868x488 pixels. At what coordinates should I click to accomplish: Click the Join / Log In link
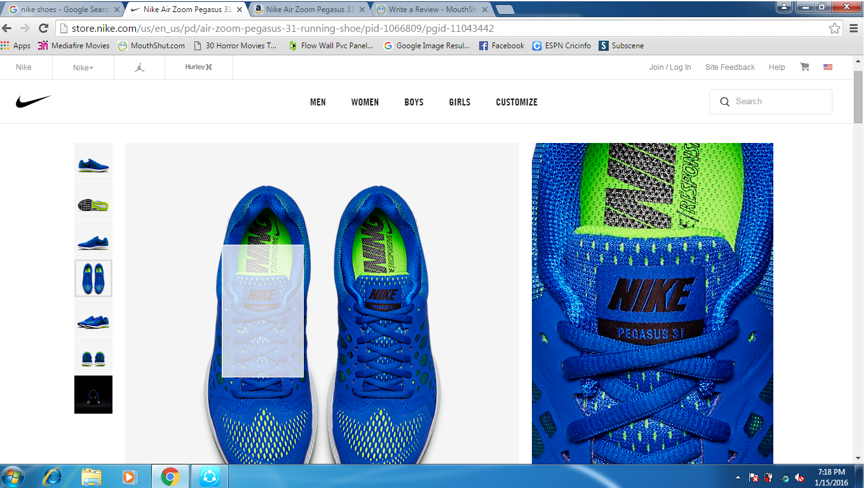[x=670, y=67]
